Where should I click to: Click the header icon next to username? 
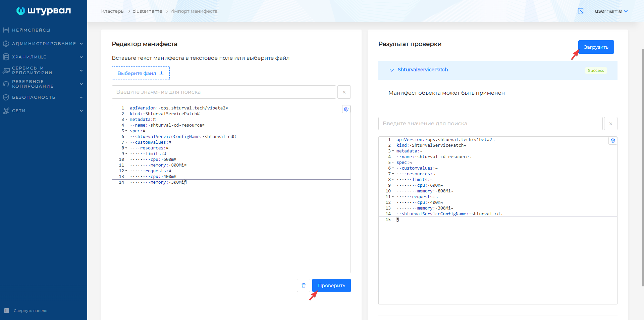pyautogui.click(x=581, y=11)
